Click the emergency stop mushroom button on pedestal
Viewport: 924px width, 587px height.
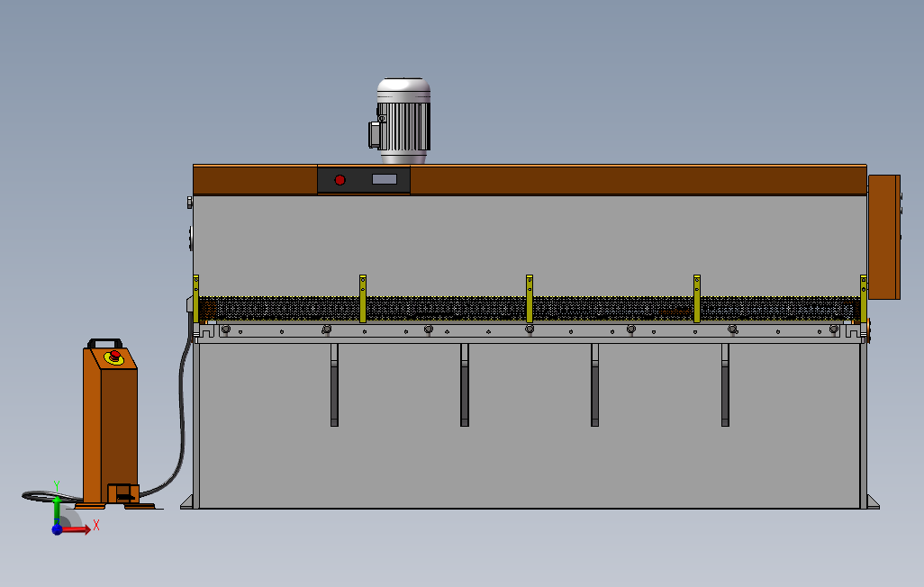[x=114, y=357]
